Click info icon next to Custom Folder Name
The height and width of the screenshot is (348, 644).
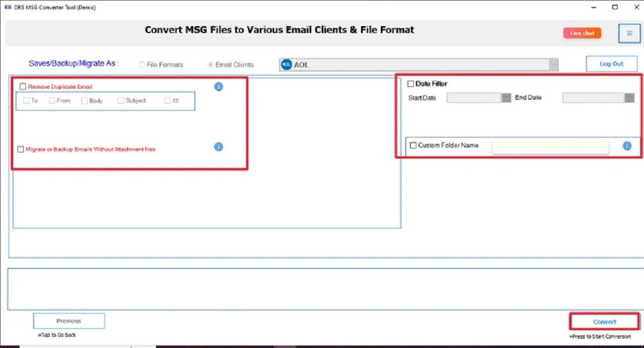click(x=627, y=146)
